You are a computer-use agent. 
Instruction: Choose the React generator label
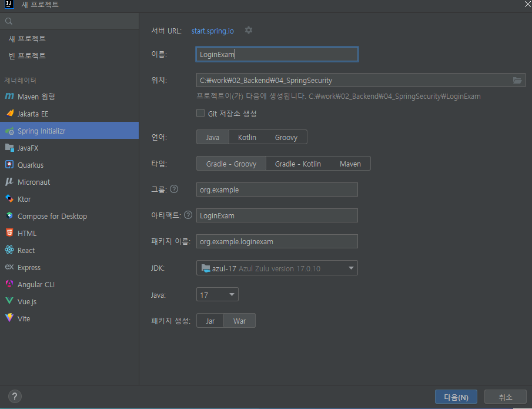pos(26,250)
